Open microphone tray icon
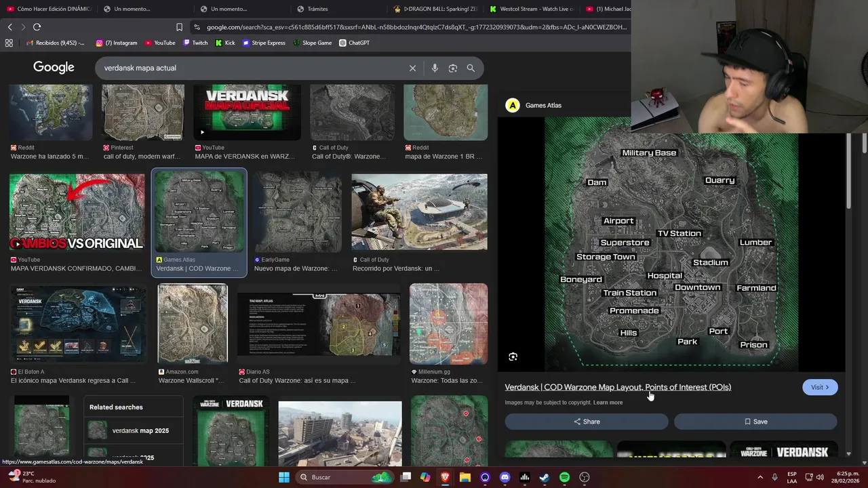 click(x=774, y=477)
